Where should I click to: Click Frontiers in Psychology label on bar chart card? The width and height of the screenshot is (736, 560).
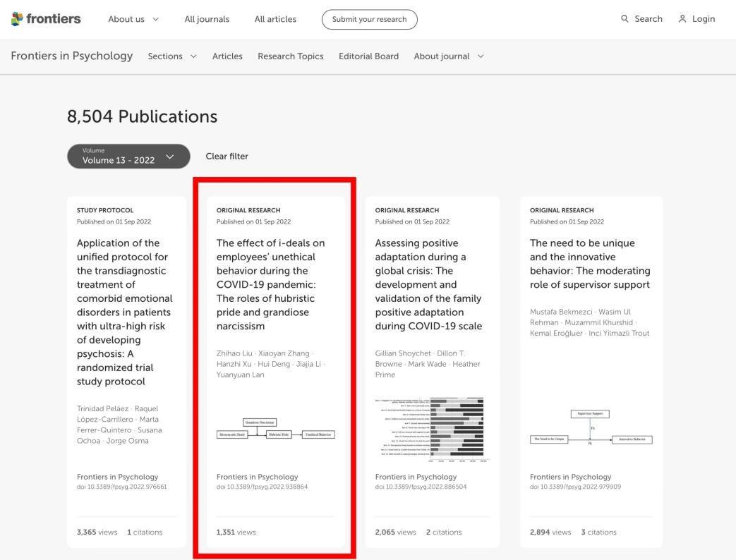point(416,477)
